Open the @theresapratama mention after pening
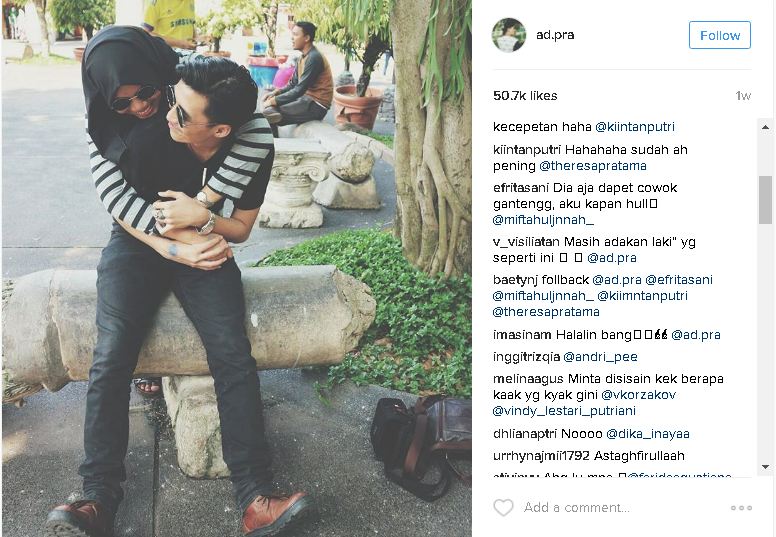The image size is (776, 537). pyautogui.click(x=593, y=166)
